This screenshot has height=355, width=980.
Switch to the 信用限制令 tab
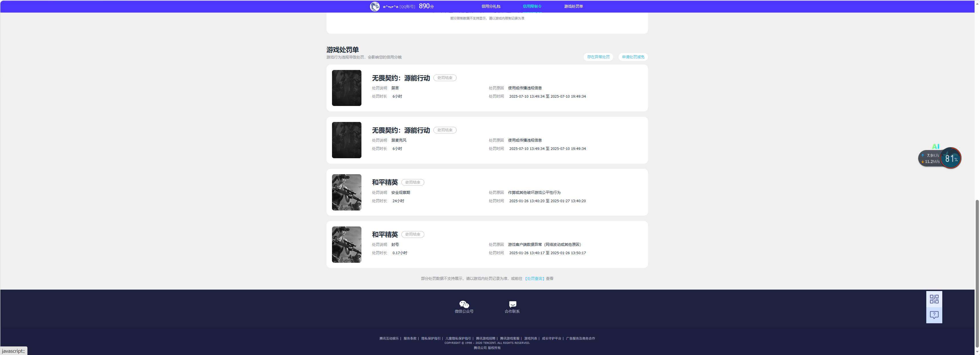point(532,7)
